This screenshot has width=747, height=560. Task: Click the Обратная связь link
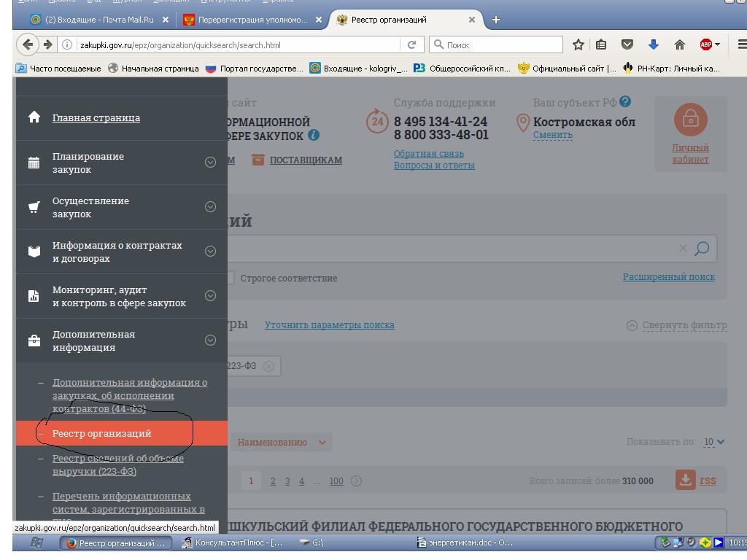[x=428, y=154]
